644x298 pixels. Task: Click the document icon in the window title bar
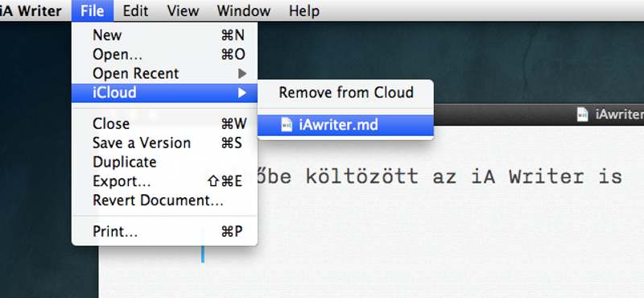(582, 114)
